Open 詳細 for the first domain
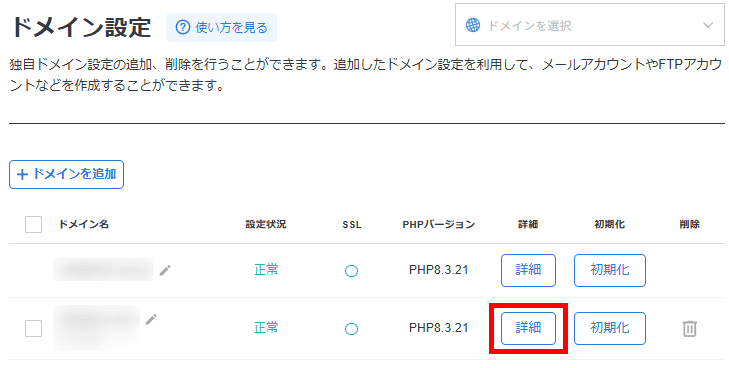Viewport: 729px width, 368px height. [528, 270]
